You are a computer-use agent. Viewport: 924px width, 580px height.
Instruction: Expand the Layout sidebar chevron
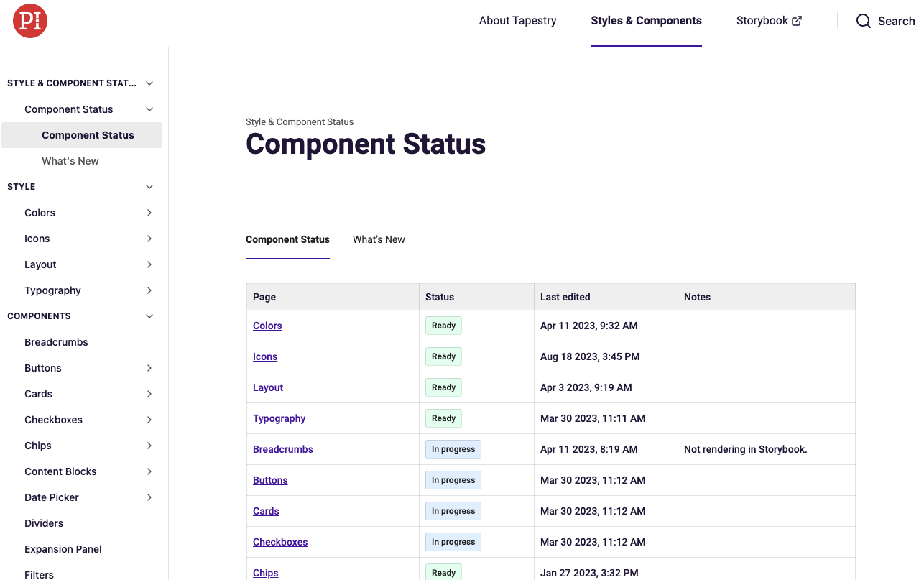click(149, 264)
